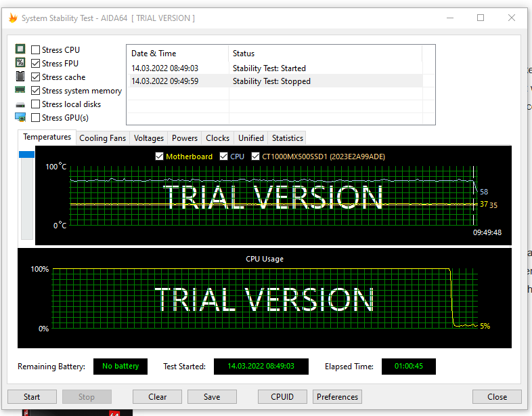Select the Stability Test: Started log row
The width and height of the screenshot is (532, 416).
(x=275, y=68)
